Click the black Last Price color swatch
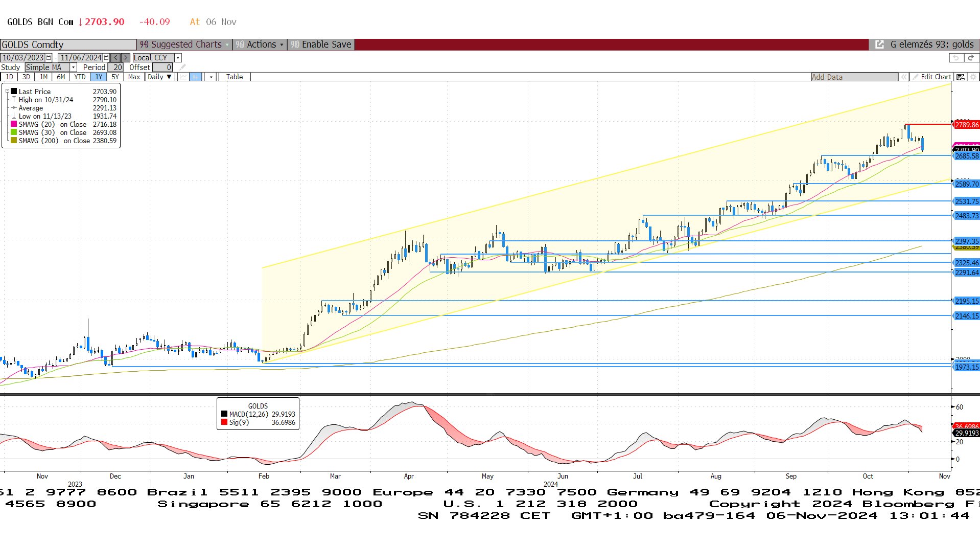980x544 pixels. click(14, 92)
